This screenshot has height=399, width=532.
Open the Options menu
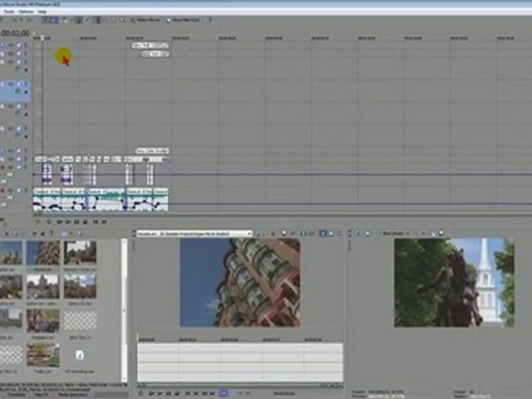[26, 12]
